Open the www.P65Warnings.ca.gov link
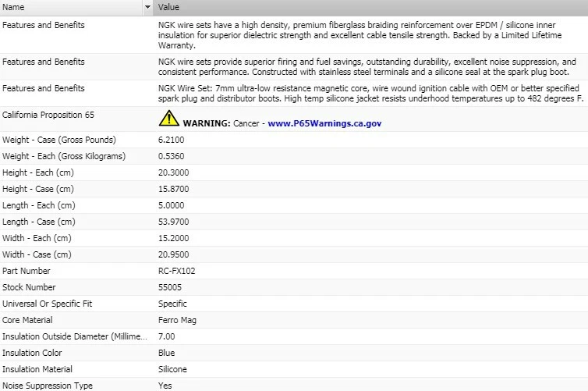The width and height of the screenshot is (588, 391). 324,123
